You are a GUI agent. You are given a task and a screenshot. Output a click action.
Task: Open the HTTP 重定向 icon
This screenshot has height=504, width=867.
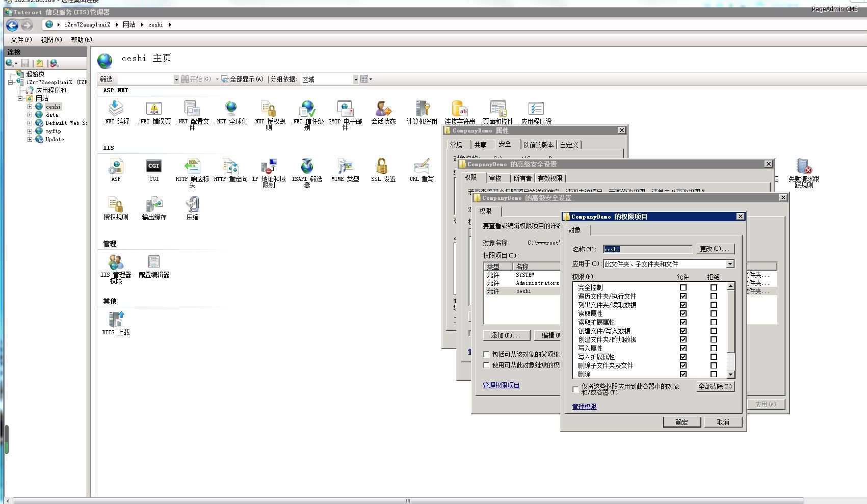point(231,166)
